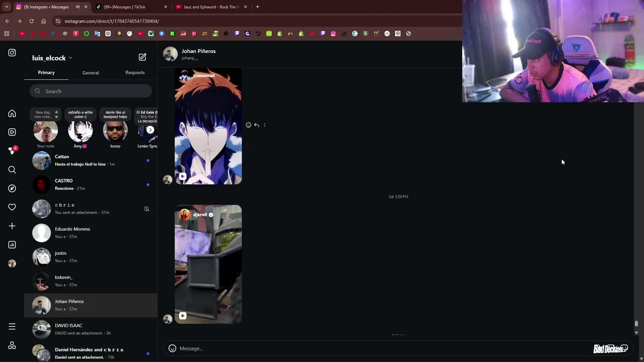Start a new message with compose icon
This screenshot has height=362, width=644.
click(x=142, y=57)
